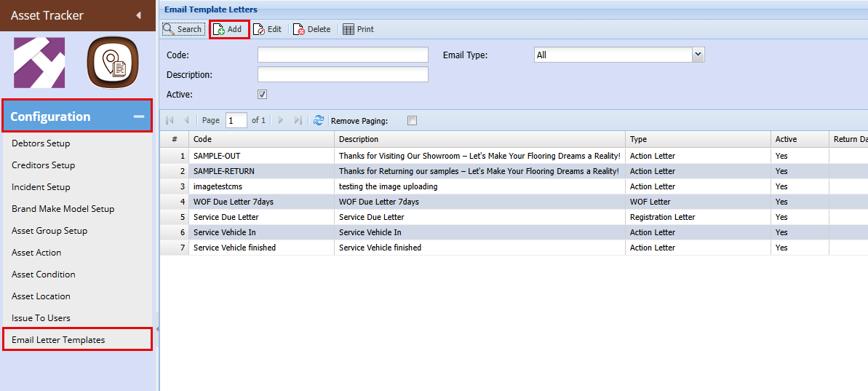Screen dimensions: 868x391
Task: Refresh the template grid
Action: pyautogui.click(x=319, y=120)
